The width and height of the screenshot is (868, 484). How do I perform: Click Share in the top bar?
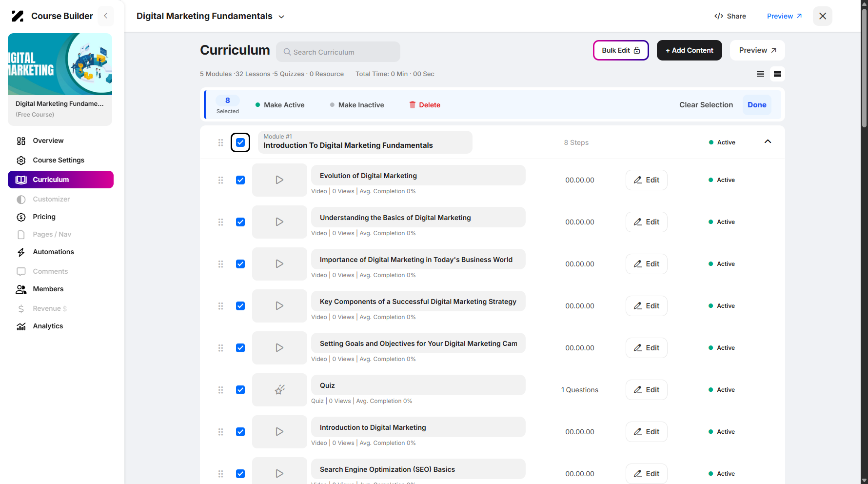click(x=730, y=16)
